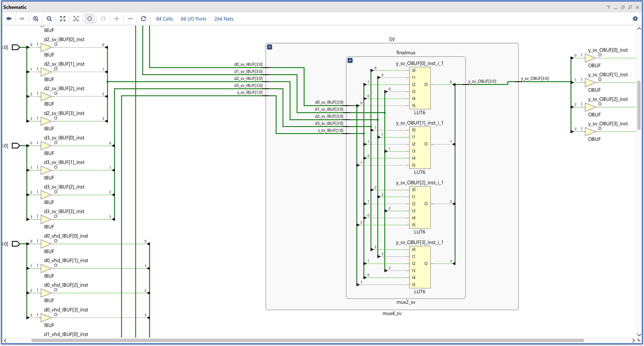
Task: Regenerate the schematic layout with refresh icon
Action: tap(143, 19)
